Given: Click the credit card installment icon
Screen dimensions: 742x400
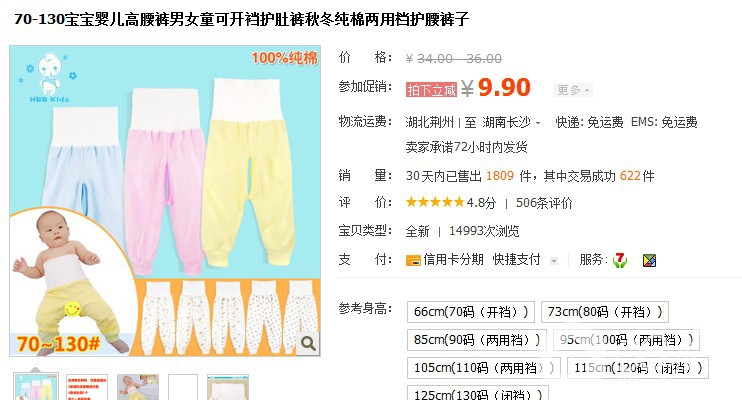Looking at the screenshot, I should (x=413, y=260).
